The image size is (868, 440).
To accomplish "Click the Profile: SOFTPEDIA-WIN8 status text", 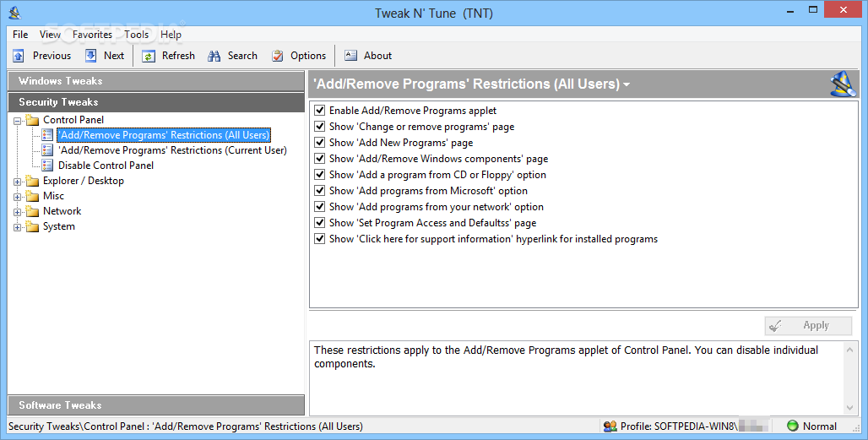I will (x=679, y=426).
